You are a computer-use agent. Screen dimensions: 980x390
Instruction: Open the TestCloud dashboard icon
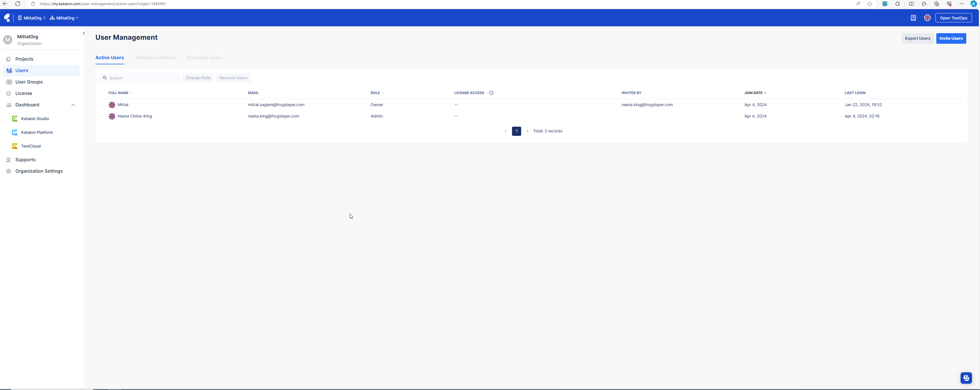pos(15,146)
